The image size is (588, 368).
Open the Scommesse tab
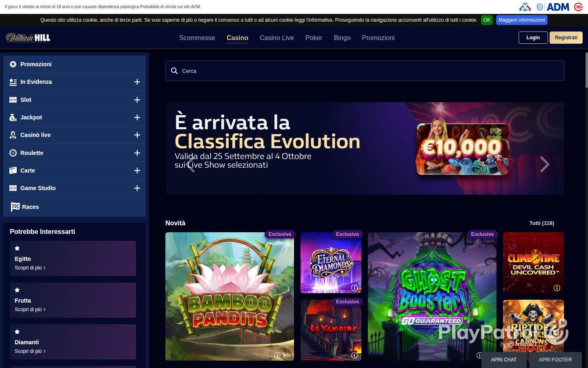coord(197,38)
